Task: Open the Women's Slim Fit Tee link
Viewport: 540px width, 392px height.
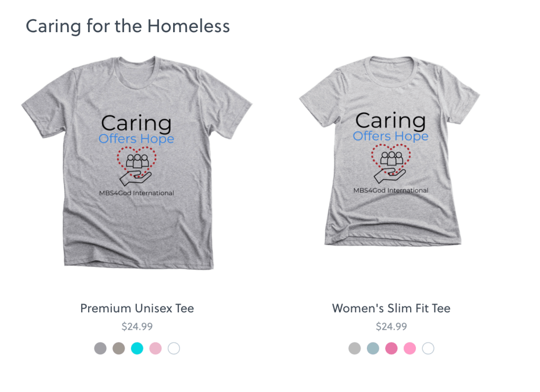Action: point(391,308)
